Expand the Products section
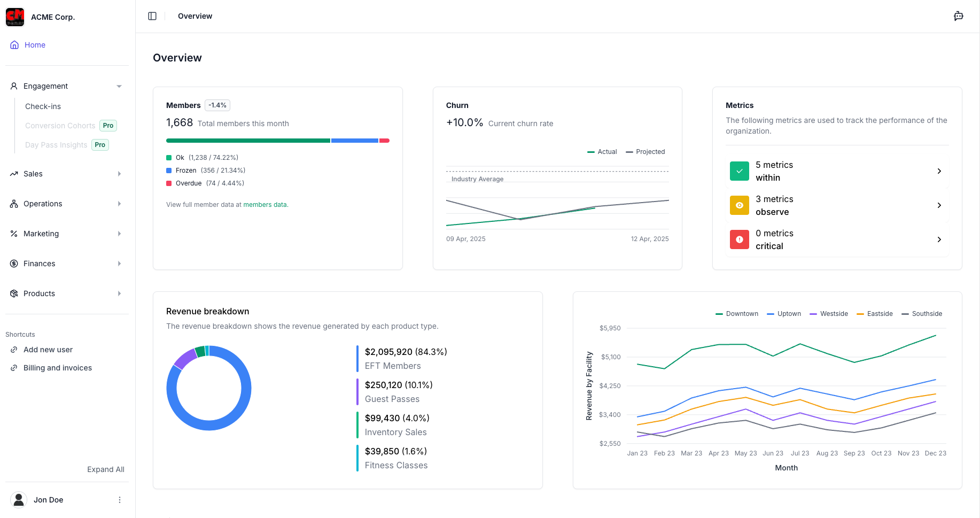This screenshot has width=980, height=518. [x=119, y=293]
